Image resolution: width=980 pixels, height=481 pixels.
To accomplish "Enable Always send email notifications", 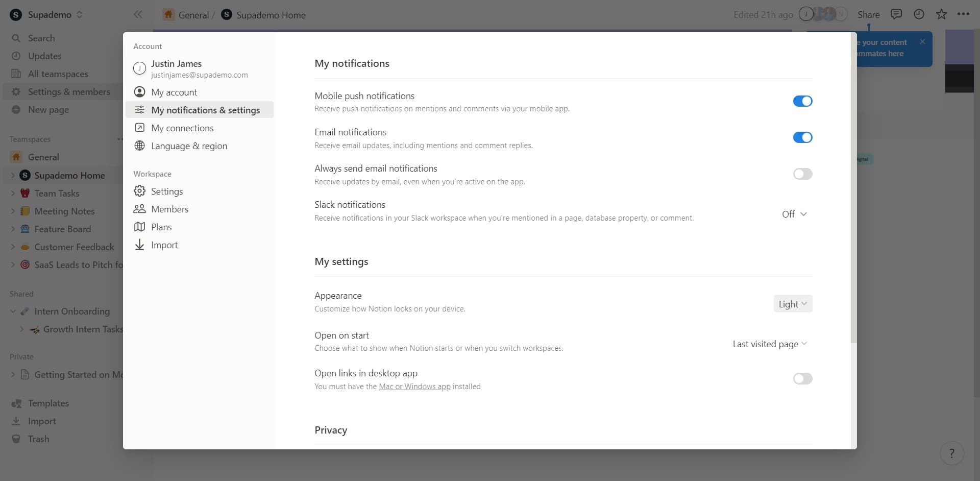I will [x=802, y=174].
